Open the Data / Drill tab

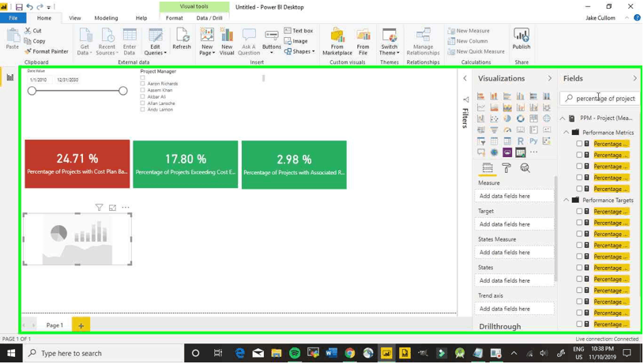[x=209, y=18]
